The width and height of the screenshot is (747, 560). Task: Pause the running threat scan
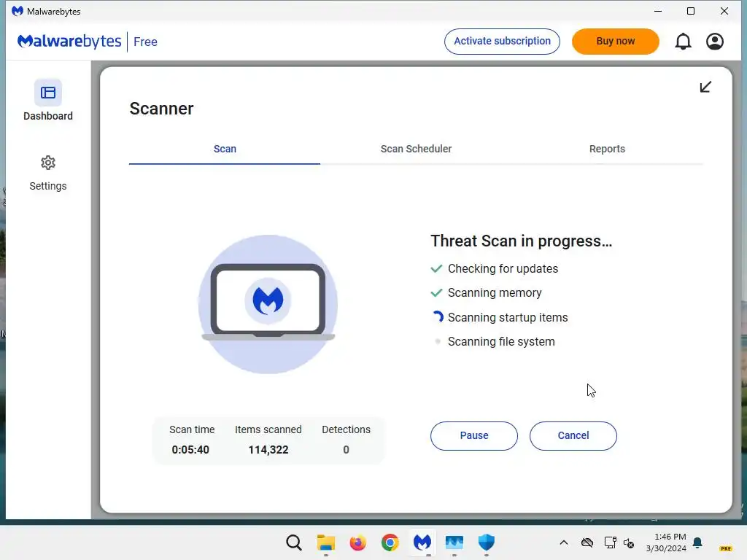click(x=474, y=436)
